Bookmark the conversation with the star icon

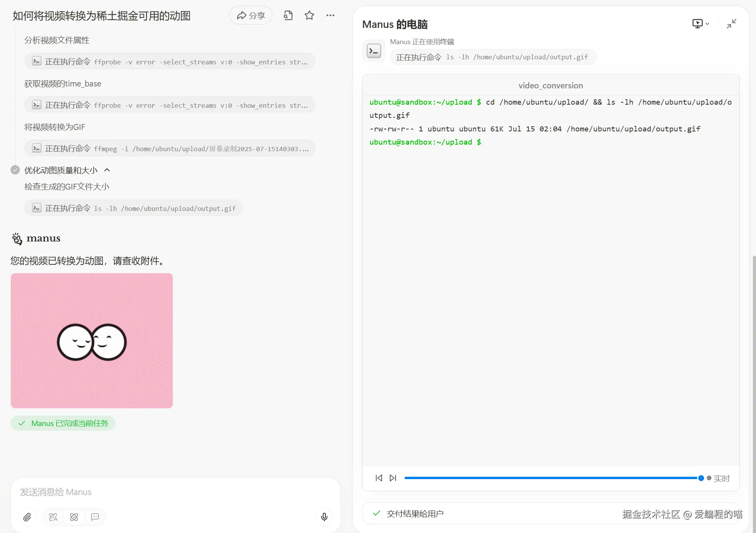[x=309, y=16]
